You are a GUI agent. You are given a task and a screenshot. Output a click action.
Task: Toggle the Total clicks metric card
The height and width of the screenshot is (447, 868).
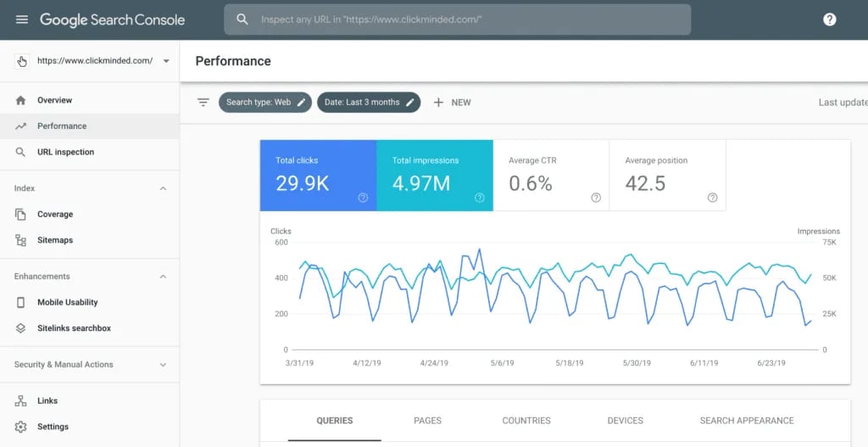[318, 176]
